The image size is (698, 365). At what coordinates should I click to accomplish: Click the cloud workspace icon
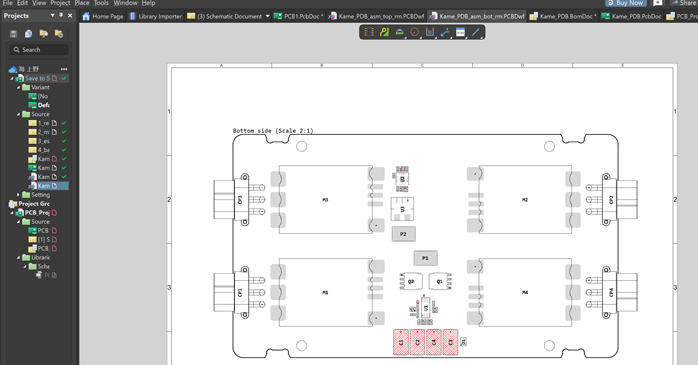(12, 69)
